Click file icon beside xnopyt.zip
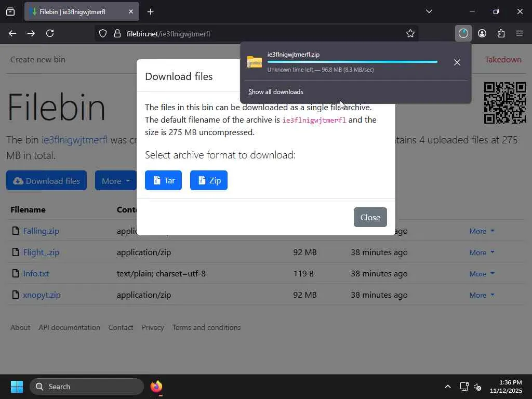 click(15, 295)
